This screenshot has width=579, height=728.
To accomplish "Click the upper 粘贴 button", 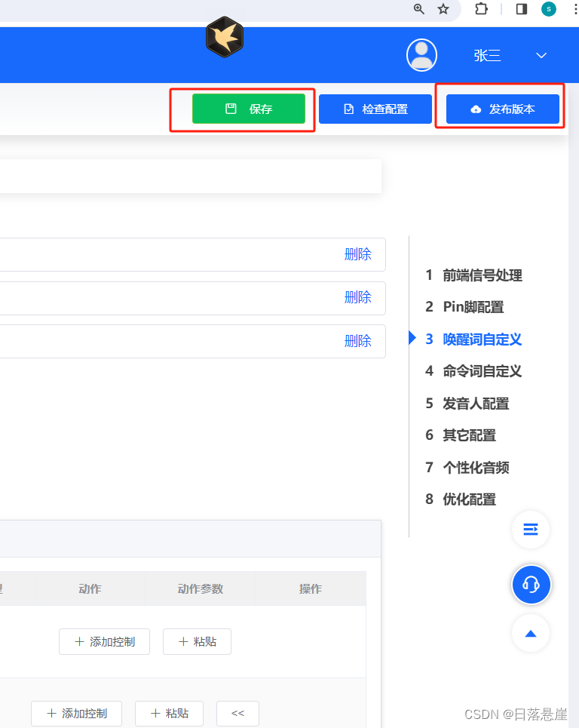I will click(198, 642).
